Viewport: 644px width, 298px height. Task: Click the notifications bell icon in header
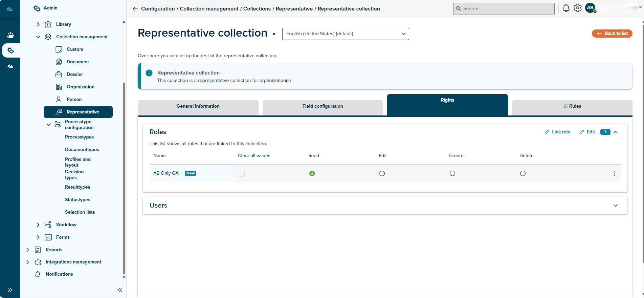[x=566, y=8]
